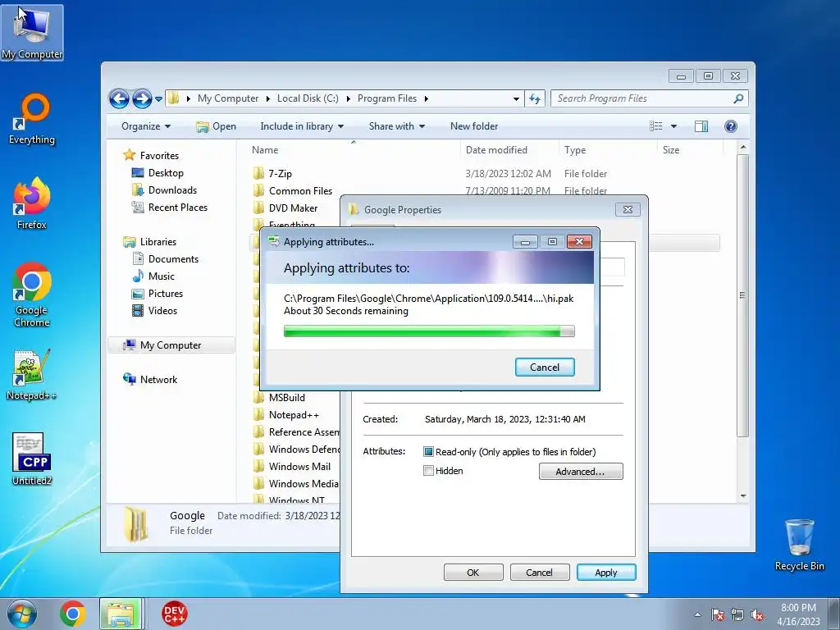Click Action Center flag in tray
Viewport: 840px width, 630px height.
(717, 614)
